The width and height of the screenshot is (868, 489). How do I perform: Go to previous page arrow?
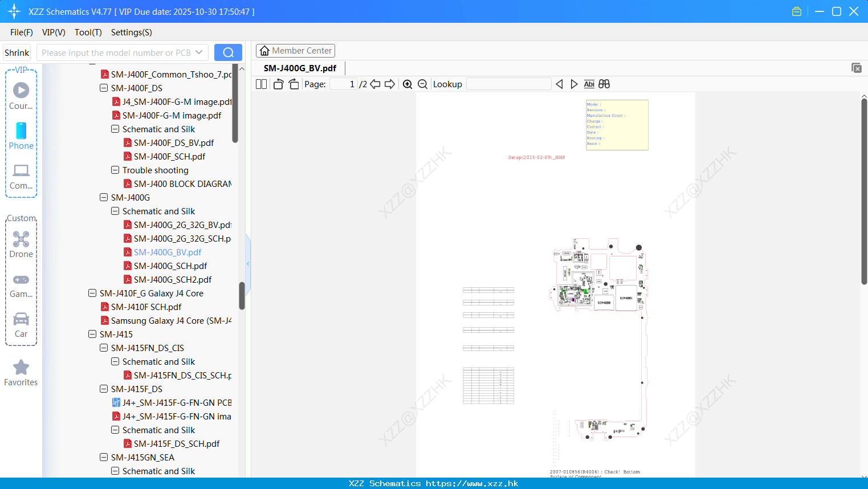[x=375, y=84]
